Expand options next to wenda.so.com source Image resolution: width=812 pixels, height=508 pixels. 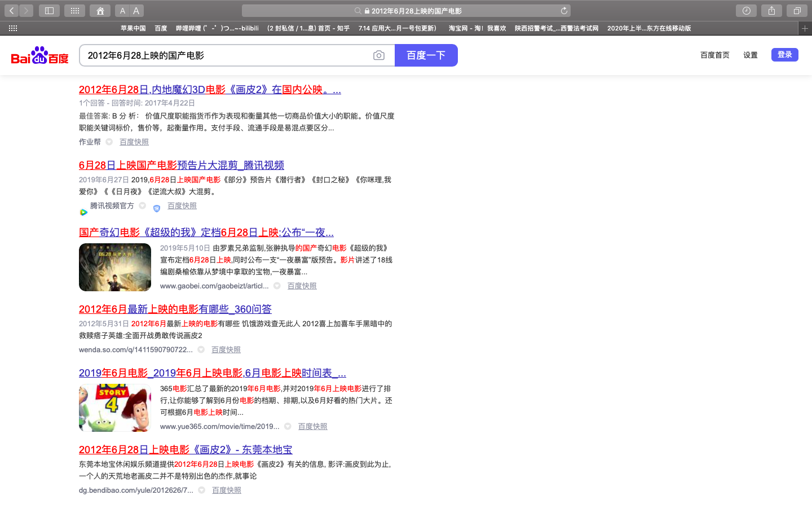(201, 349)
